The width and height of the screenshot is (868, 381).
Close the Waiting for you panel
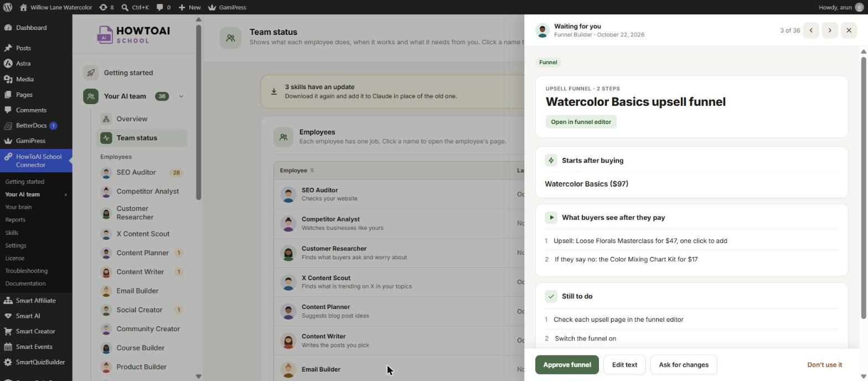(x=849, y=30)
